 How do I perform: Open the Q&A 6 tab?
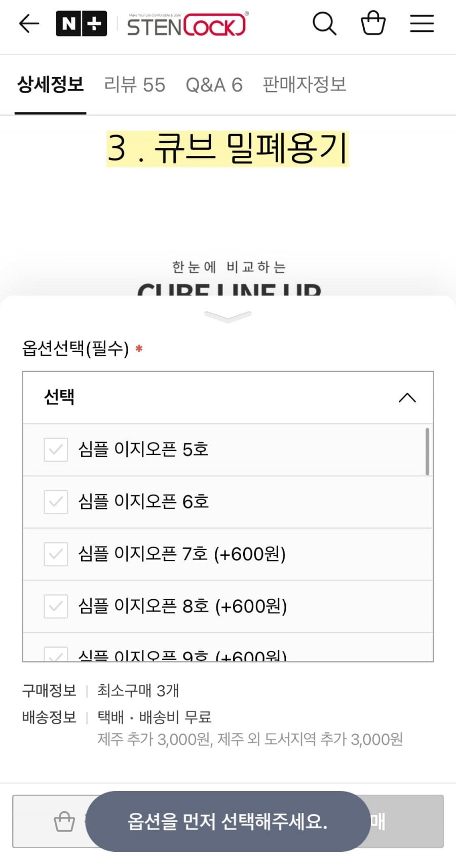pos(214,85)
